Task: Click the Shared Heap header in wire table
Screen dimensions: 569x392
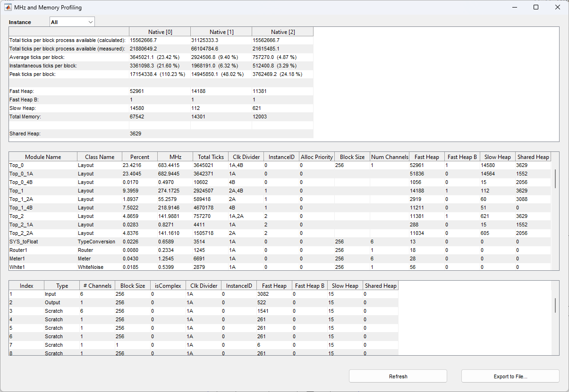Action: click(381, 286)
